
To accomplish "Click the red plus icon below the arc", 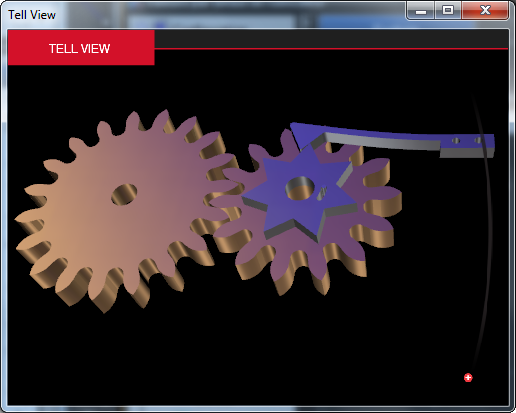I will [468, 378].
